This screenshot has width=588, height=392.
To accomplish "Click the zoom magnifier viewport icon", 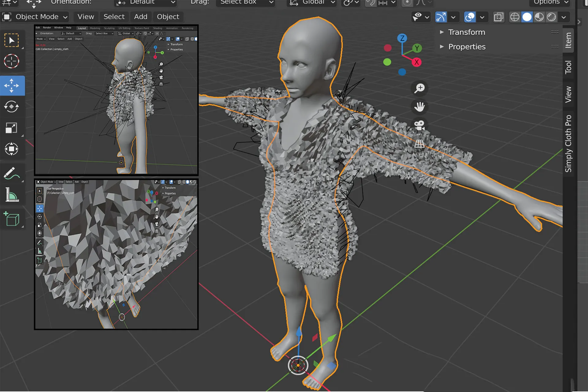I will (x=419, y=88).
